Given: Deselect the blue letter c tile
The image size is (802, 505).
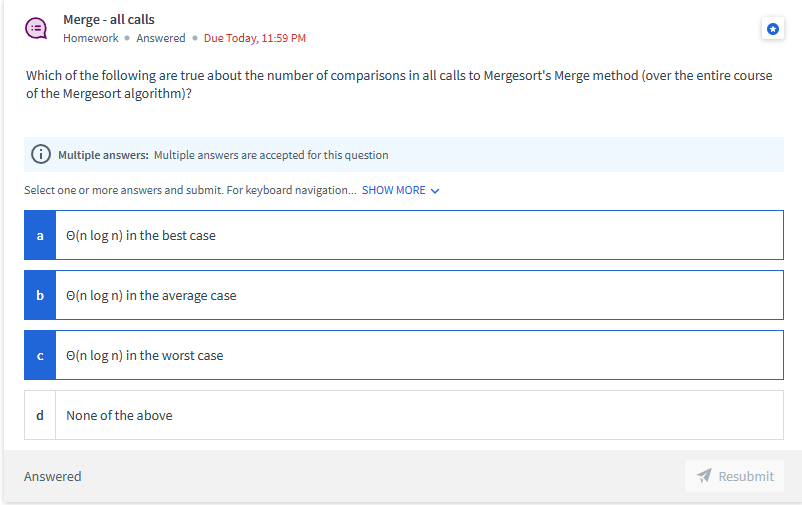Looking at the screenshot, I should coord(40,355).
